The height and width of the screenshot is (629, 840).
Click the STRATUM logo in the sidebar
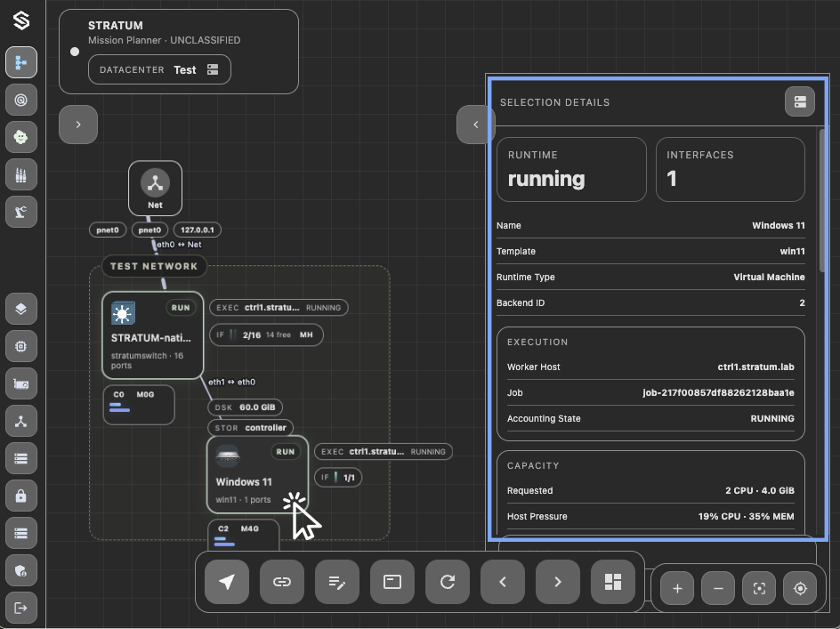pyautogui.click(x=21, y=20)
